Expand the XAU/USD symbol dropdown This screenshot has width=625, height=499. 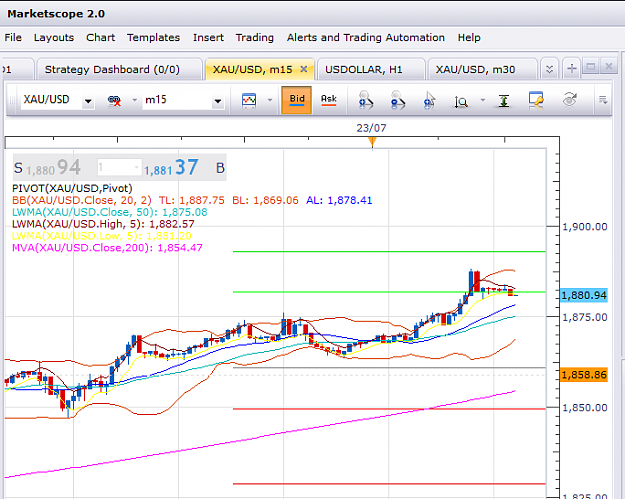tap(88, 101)
